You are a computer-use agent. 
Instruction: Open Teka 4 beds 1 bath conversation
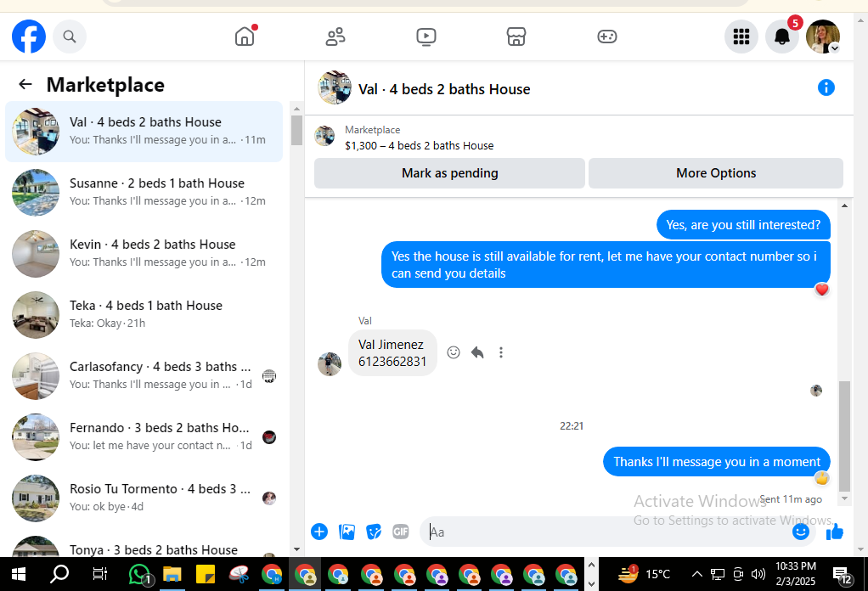point(144,314)
